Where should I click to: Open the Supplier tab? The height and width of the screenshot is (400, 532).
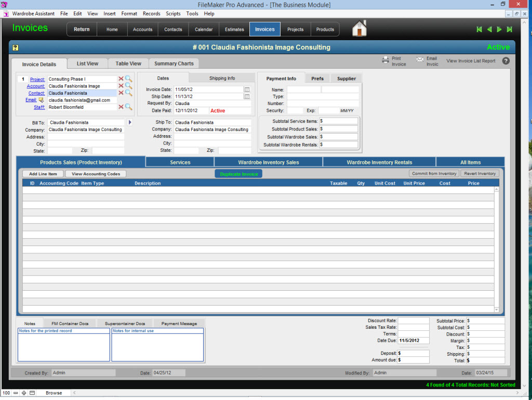(x=347, y=79)
